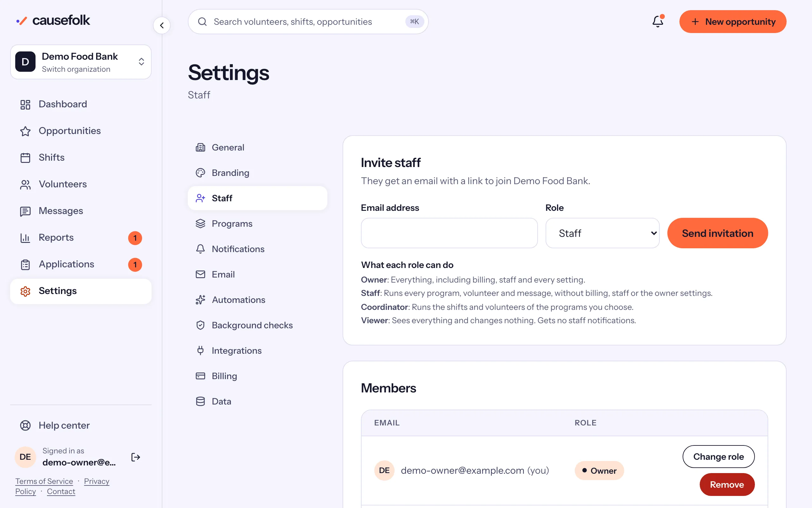
Task: Click the Data database icon
Action: click(200, 401)
